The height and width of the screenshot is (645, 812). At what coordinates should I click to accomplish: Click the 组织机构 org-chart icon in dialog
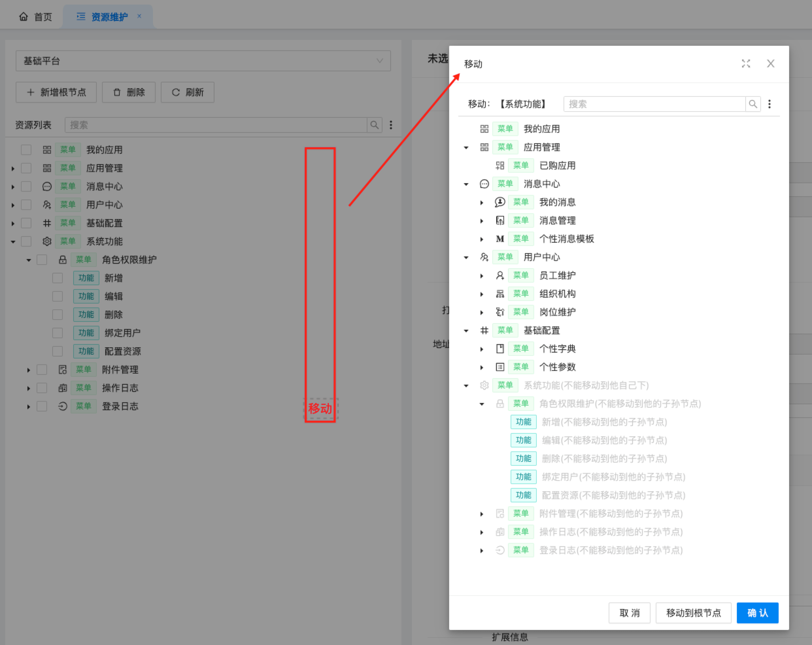pyautogui.click(x=500, y=294)
